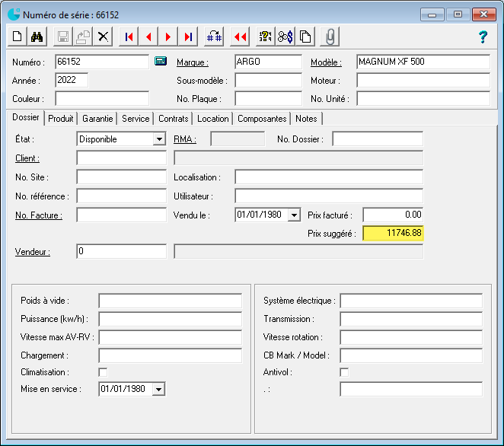Go to the first record
504x446 pixels.
point(129,37)
